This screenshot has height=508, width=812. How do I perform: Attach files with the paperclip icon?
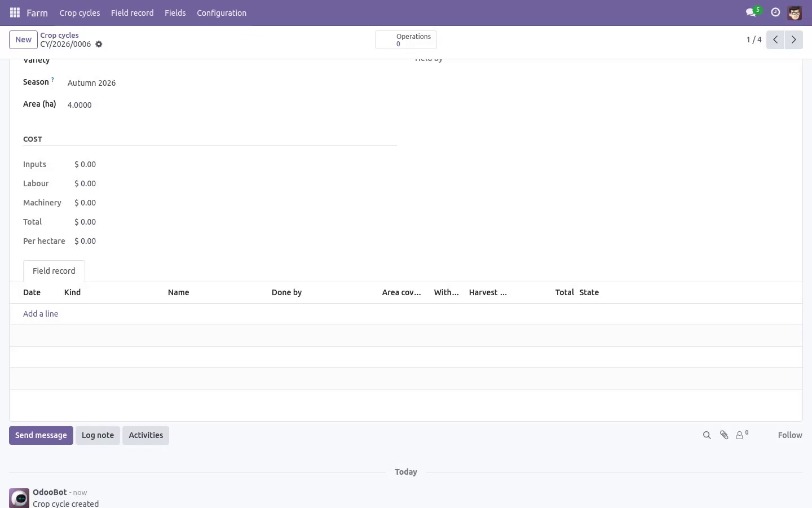724,435
